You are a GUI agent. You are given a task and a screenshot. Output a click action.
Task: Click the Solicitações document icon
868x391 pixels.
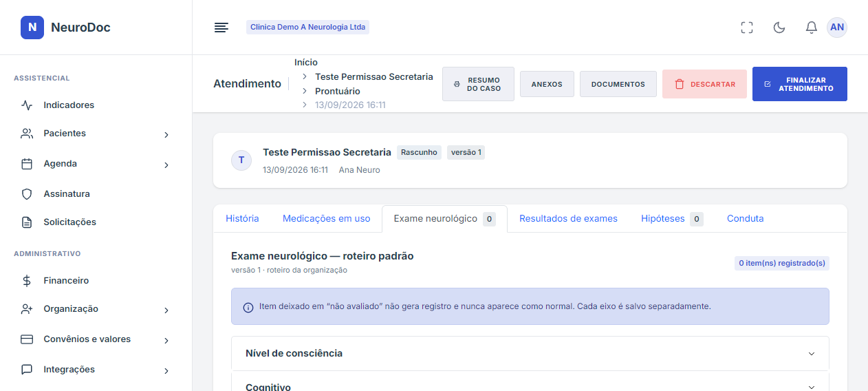pyautogui.click(x=27, y=222)
